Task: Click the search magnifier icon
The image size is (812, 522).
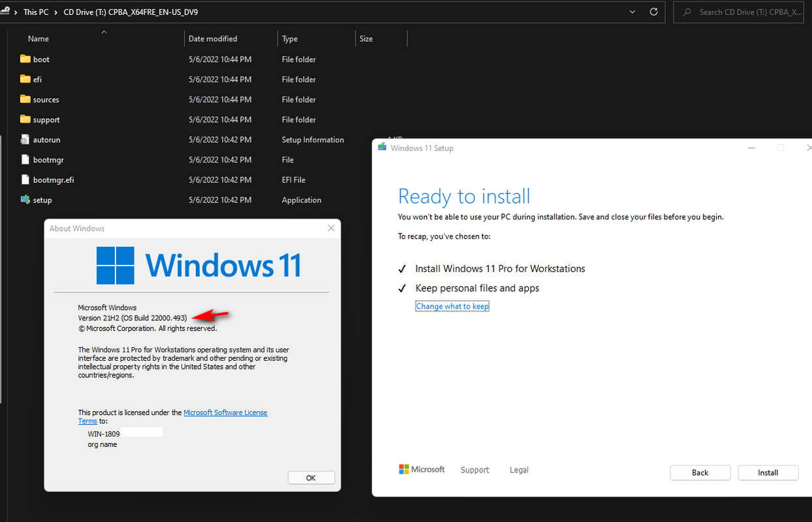Action: point(687,12)
